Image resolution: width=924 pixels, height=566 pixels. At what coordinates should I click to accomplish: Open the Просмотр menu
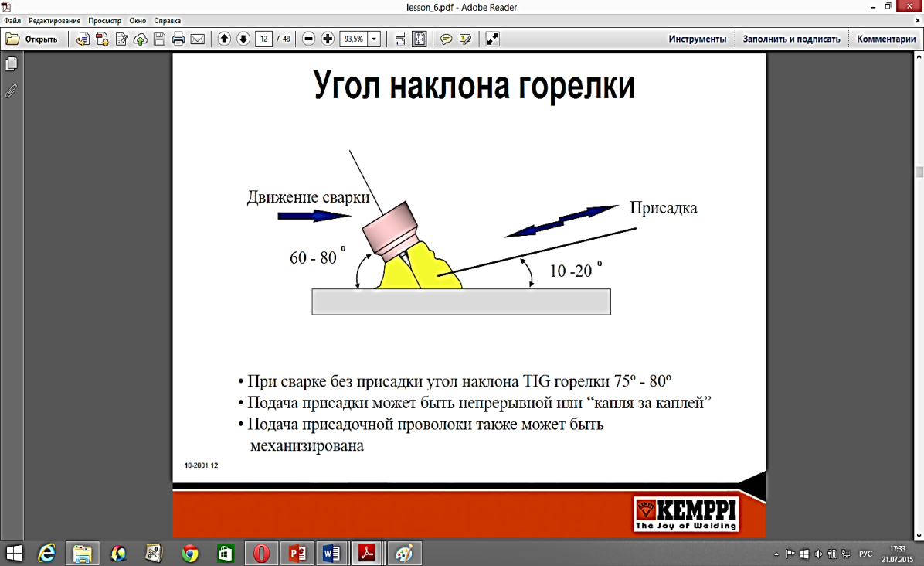click(104, 21)
